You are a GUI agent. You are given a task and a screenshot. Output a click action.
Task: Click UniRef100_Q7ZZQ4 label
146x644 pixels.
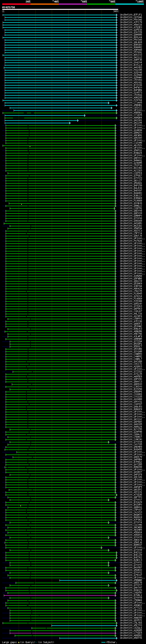131,342
